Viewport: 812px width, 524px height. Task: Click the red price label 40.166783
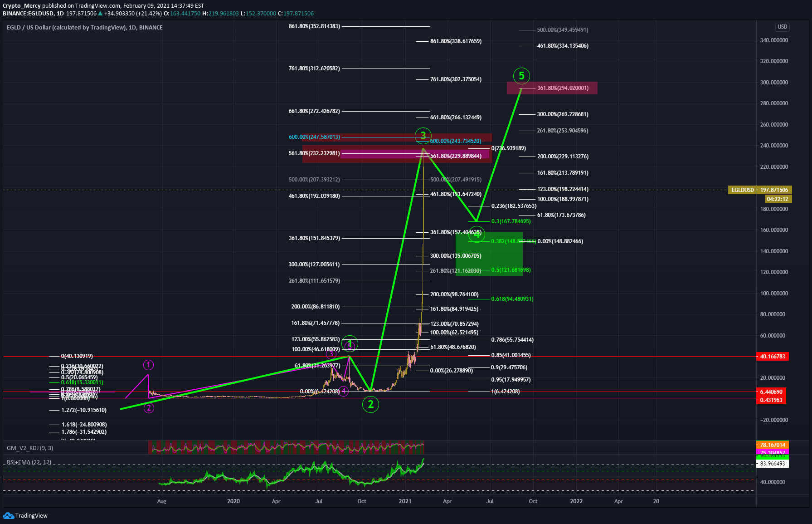coord(772,357)
